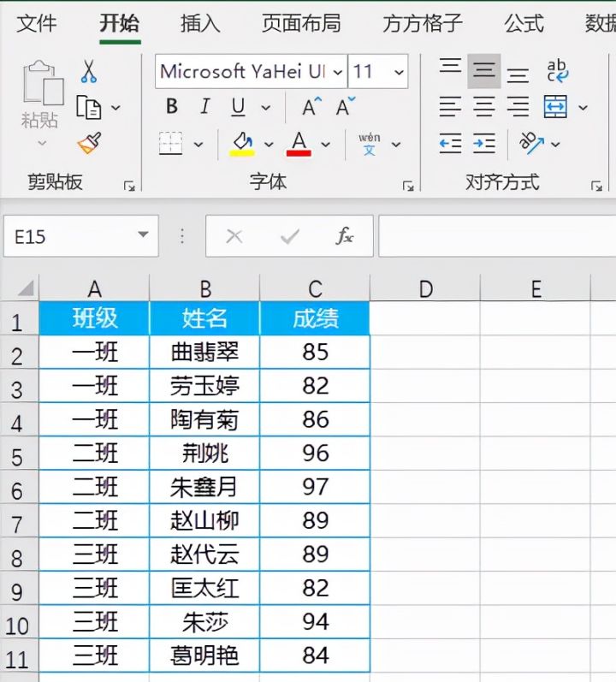Align text left

(x=450, y=107)
